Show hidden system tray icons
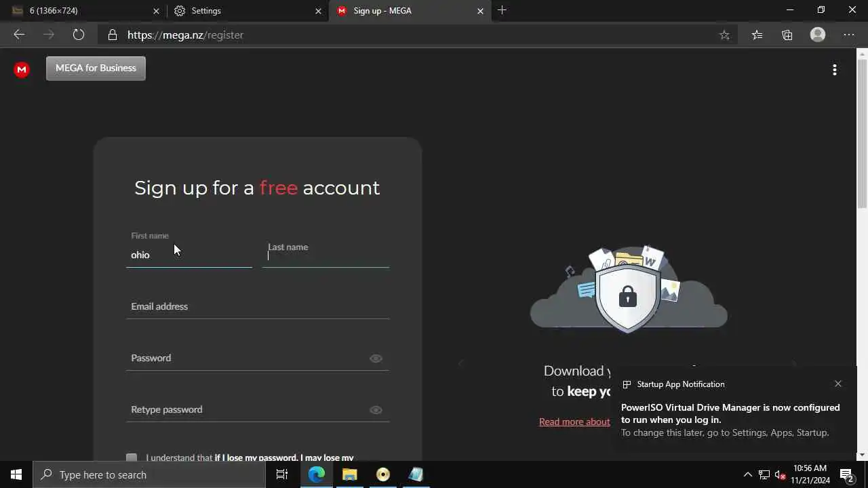Viewport: 868px width, 488px height. (748, 474)
